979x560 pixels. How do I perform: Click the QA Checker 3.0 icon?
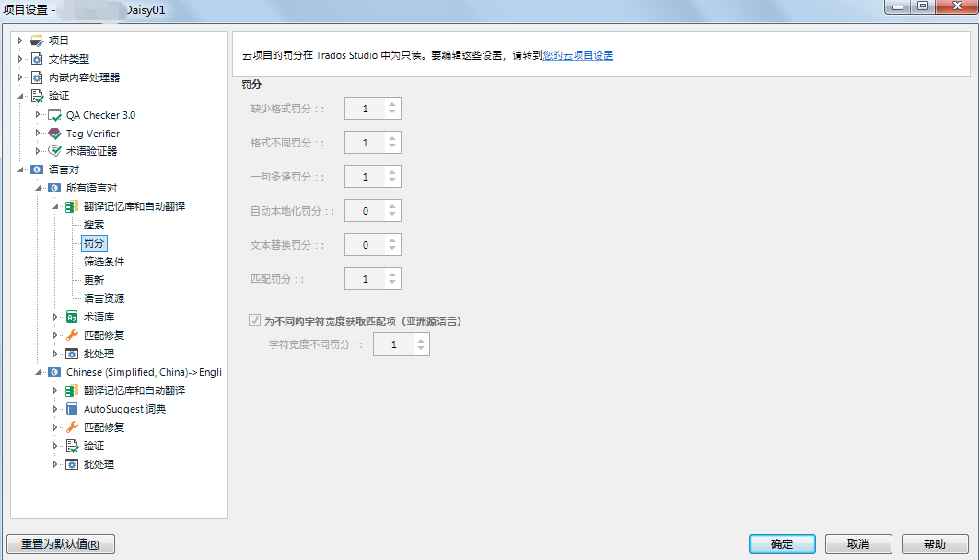pyautogui.click(x=54, y=115)
